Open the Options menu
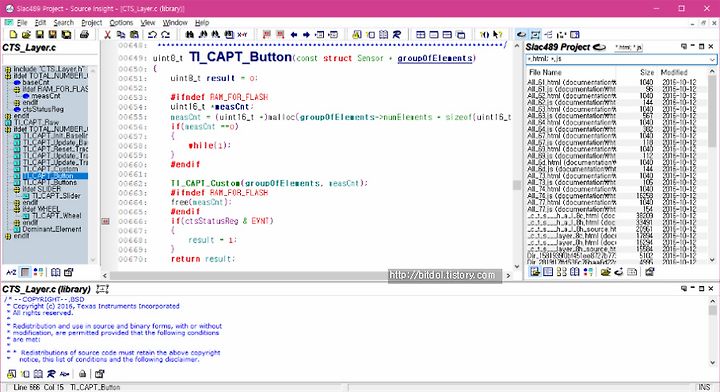Viewport: 720px width, 392px height. 121,22
